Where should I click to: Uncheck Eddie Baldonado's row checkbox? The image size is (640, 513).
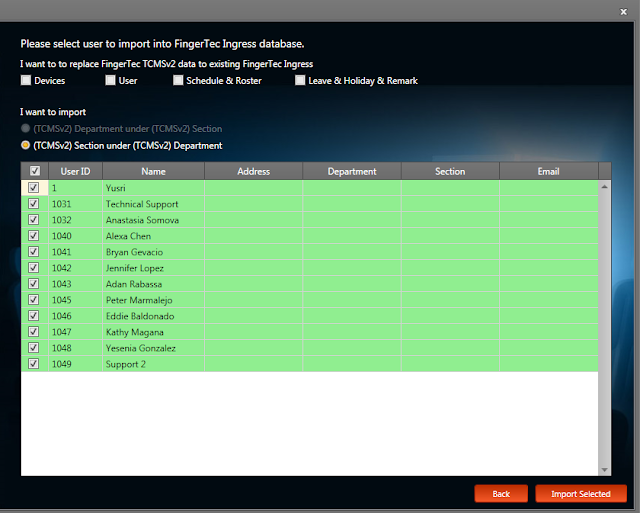click(x=33, y=315)
